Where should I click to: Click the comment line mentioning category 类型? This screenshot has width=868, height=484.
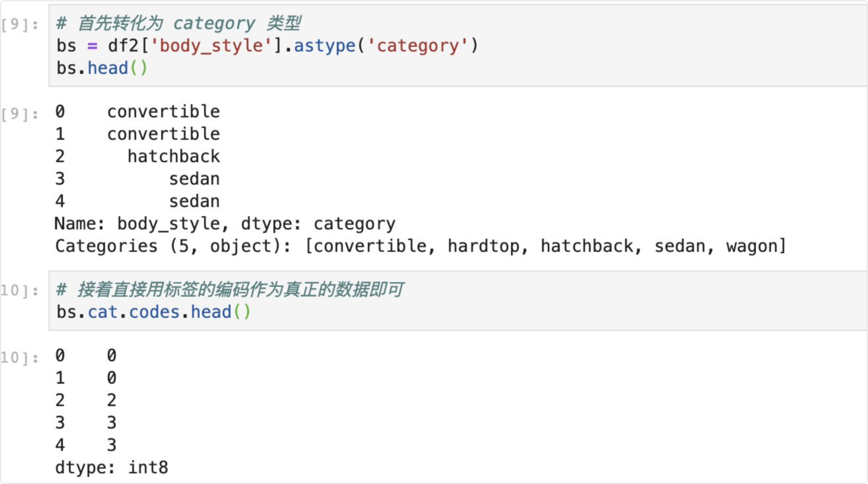[x=178, y=24]
